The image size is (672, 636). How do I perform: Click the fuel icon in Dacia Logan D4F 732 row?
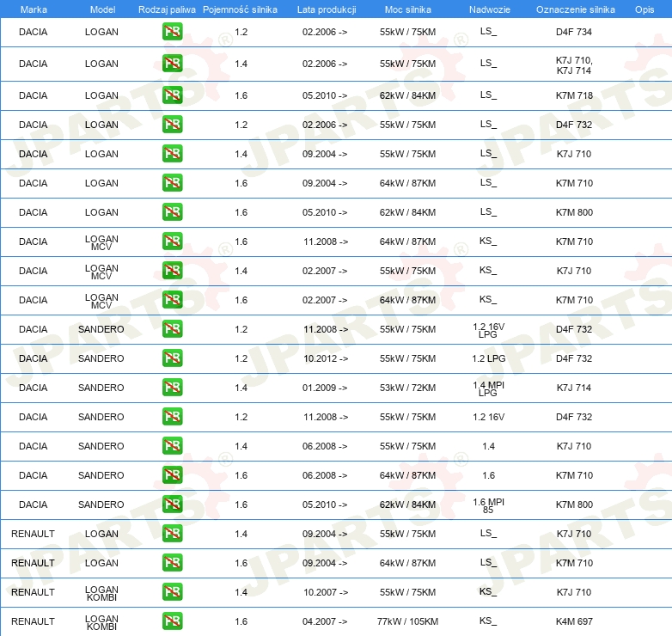pos(172,125)
